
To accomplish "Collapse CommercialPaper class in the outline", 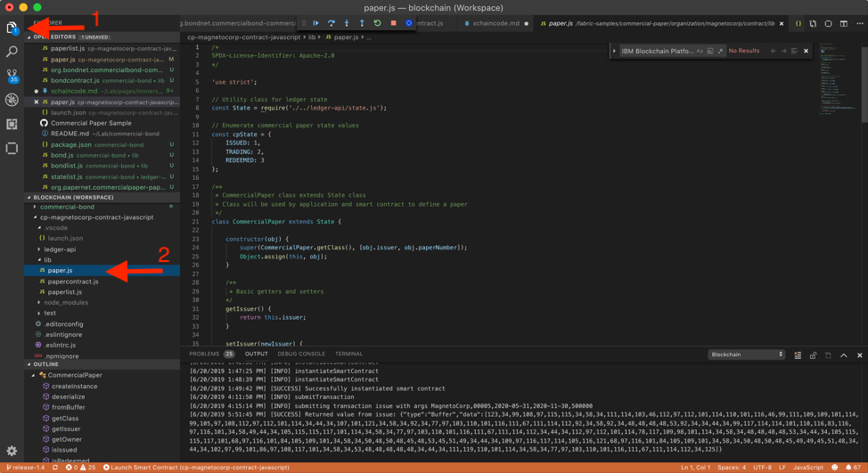I will tap(34, 375).
